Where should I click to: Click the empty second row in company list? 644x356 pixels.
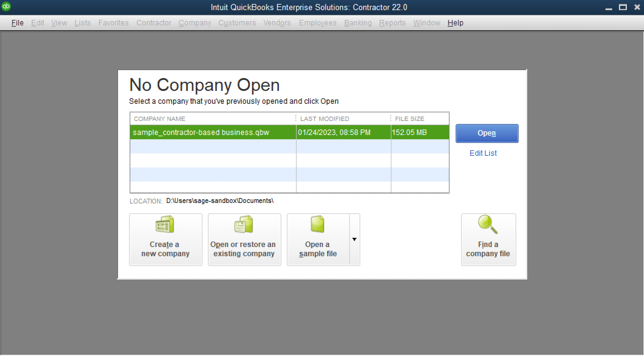click(x=213, y=146)
